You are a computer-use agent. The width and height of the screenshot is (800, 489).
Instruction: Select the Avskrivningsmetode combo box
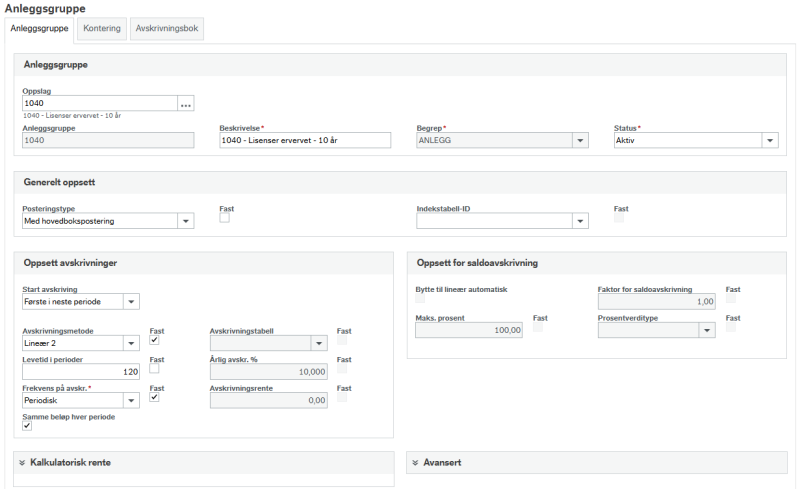point(81,344)
